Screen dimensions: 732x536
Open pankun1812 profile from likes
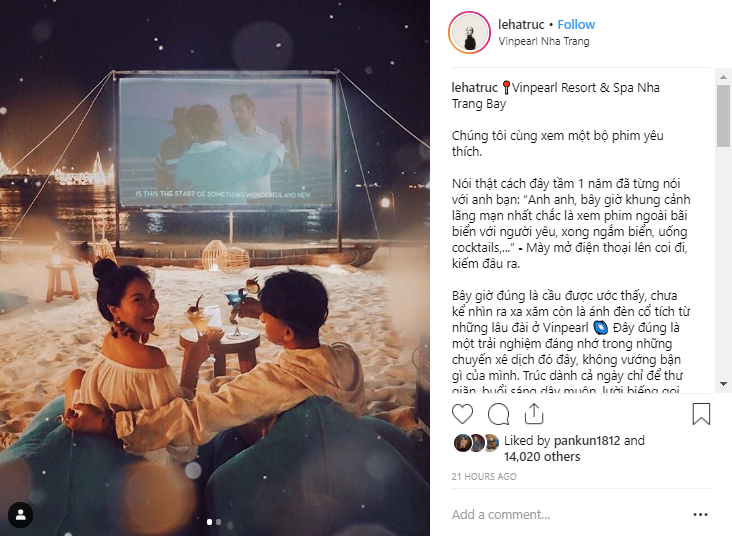click(x=587, y=440)
